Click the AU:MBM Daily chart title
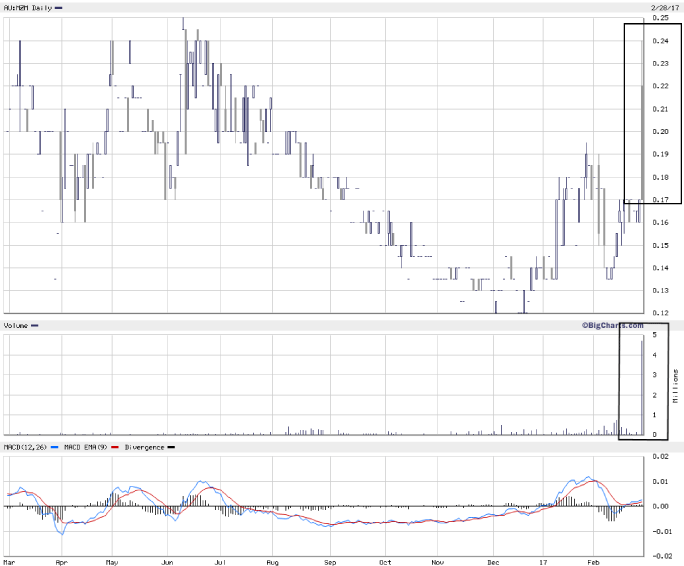Screen dimensions: 684x566 27,8
